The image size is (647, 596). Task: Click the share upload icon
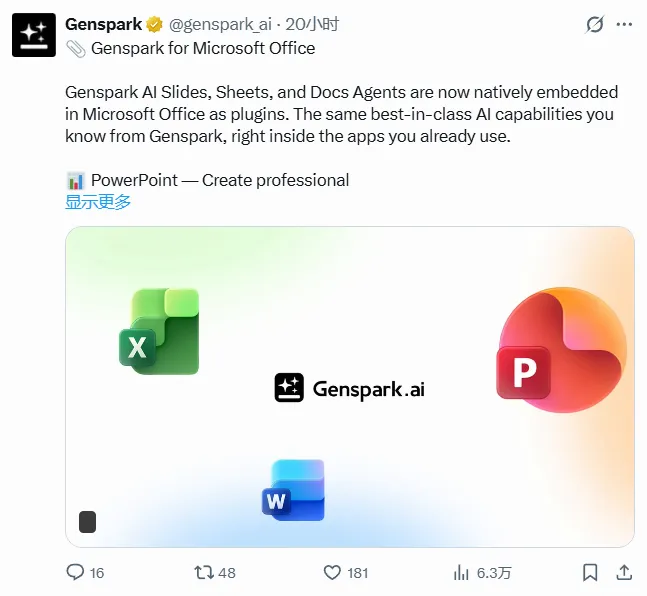click(624, 572)
